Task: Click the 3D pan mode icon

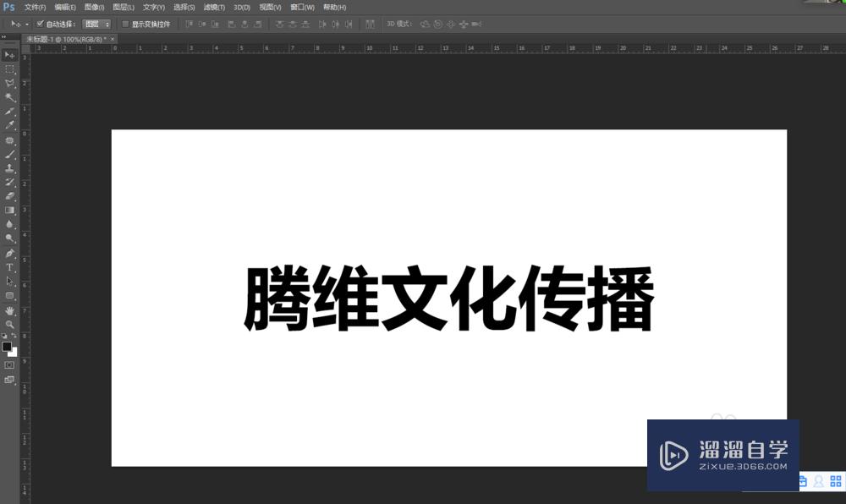Action: (x=451, y=25)
